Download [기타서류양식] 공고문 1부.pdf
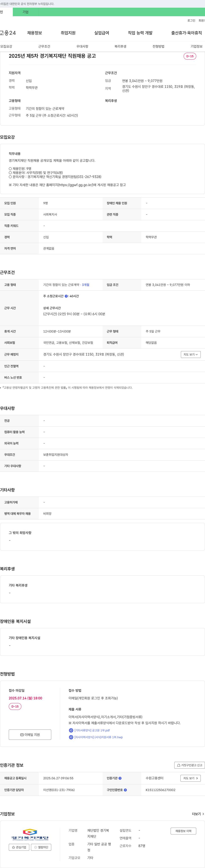205x868 pixels. 92,730
